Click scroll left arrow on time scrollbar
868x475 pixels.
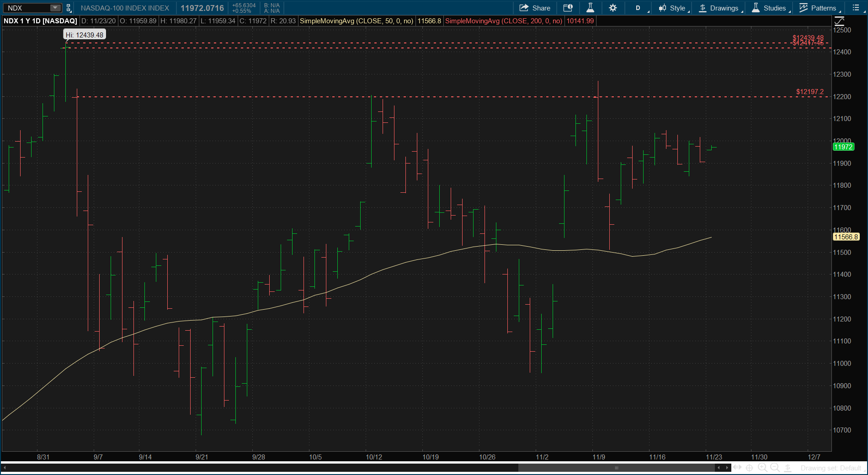[x=719, y=468]
